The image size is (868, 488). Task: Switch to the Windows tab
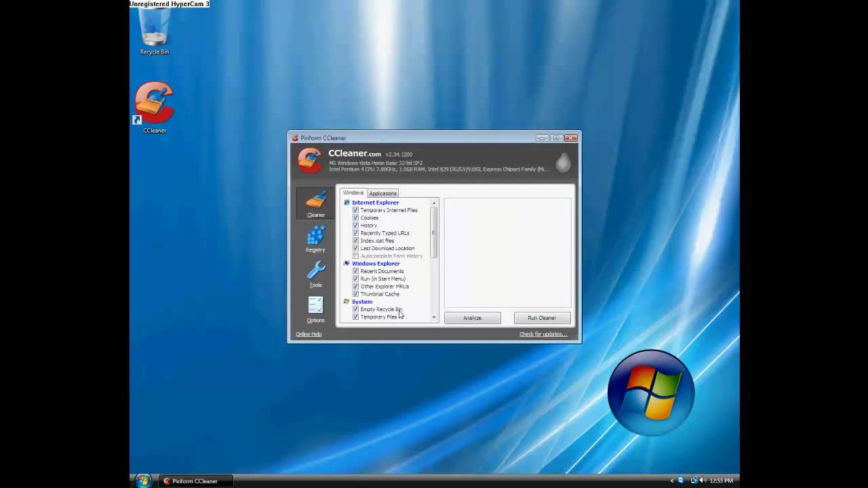(353, 193)
